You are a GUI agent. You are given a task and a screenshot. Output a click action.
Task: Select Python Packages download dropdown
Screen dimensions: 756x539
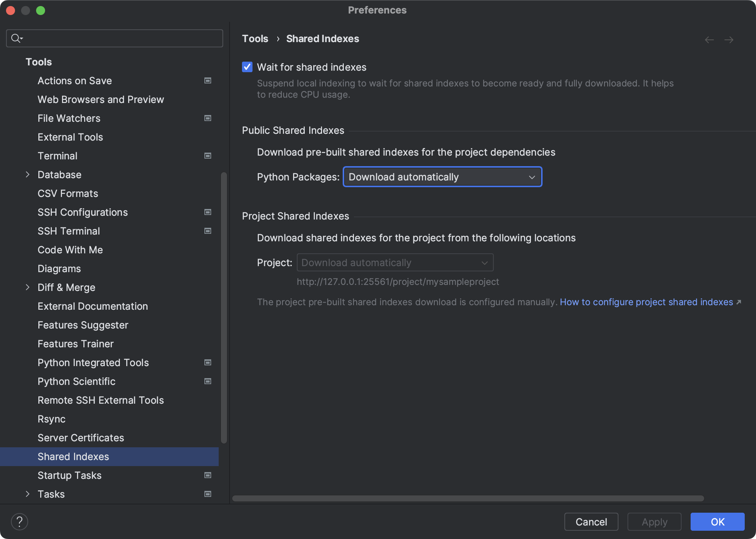click(442, 176)
